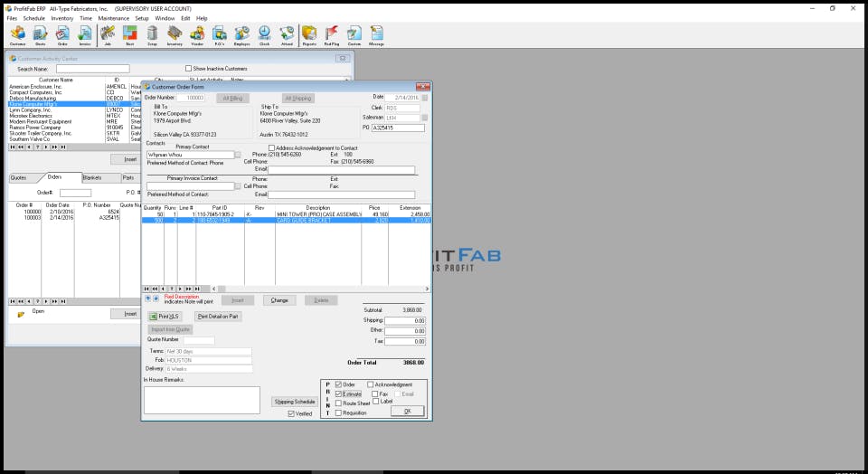Enable the Acknowledgment print checkbox
The height and width of the screenshot is (474, 868).
click(371, 384)
